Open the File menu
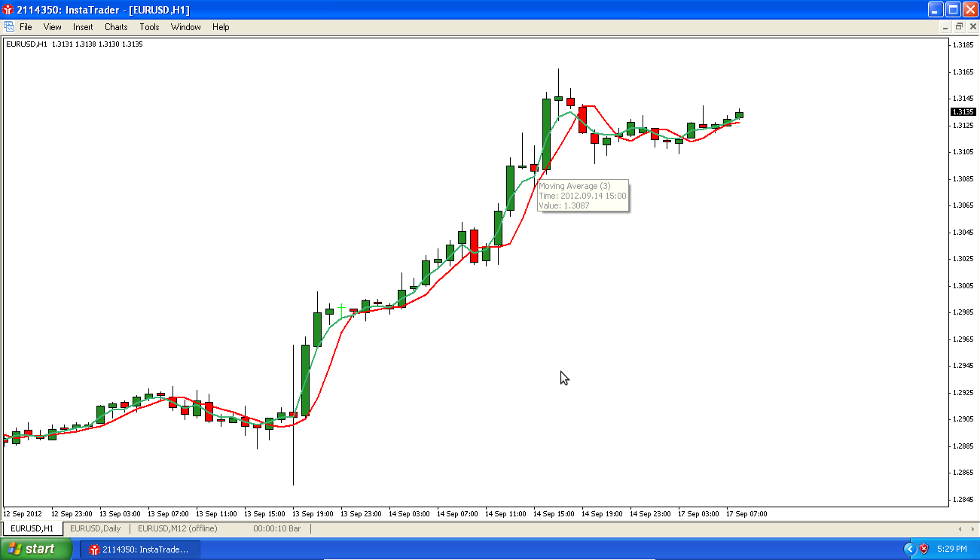This screenshot has height=560, width=980. tap(26, 27)
